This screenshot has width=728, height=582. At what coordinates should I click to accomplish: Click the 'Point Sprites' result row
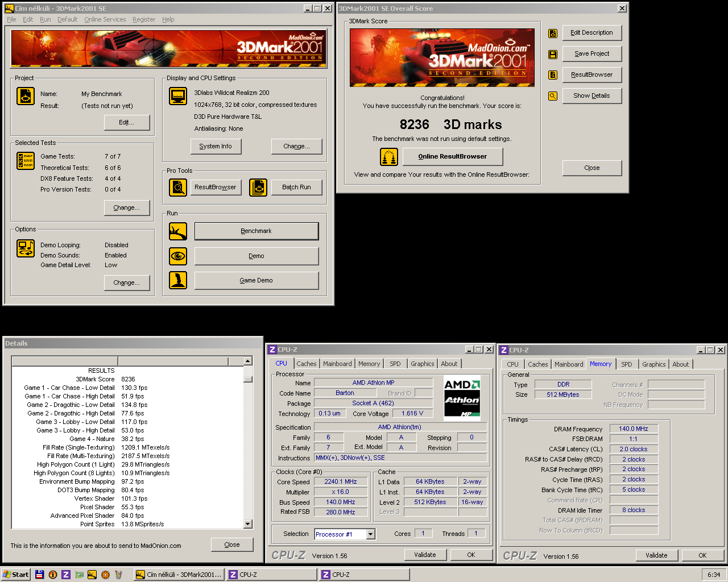128,524
